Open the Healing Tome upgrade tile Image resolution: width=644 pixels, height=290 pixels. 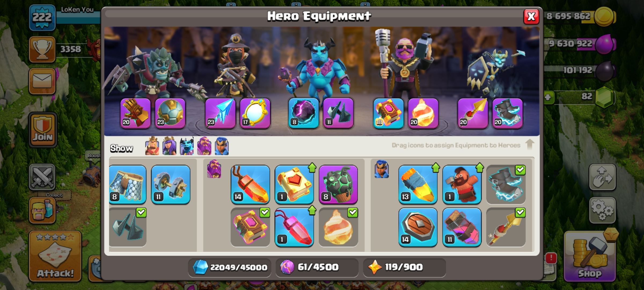pyautogui.click(x=294, y=184)
